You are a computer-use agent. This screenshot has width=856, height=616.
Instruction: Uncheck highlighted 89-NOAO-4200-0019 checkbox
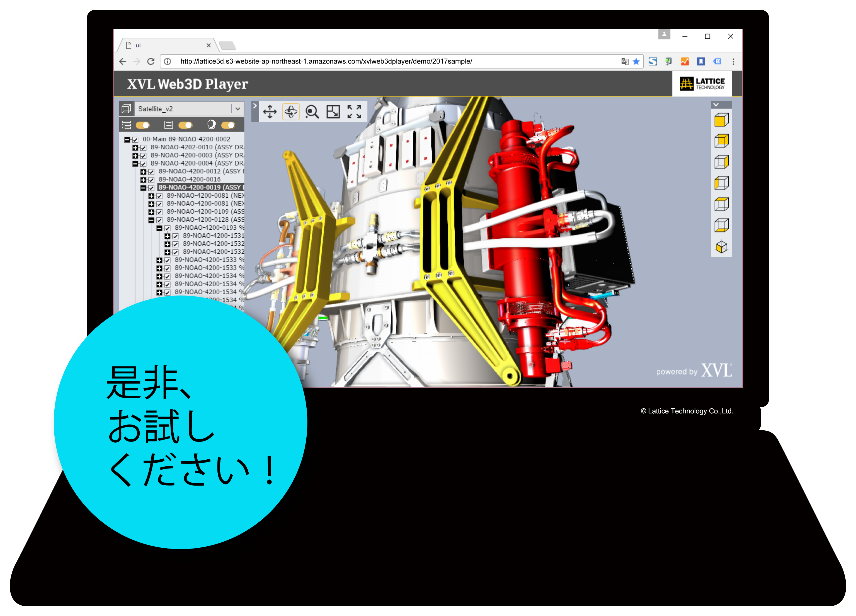coord(151,188)
